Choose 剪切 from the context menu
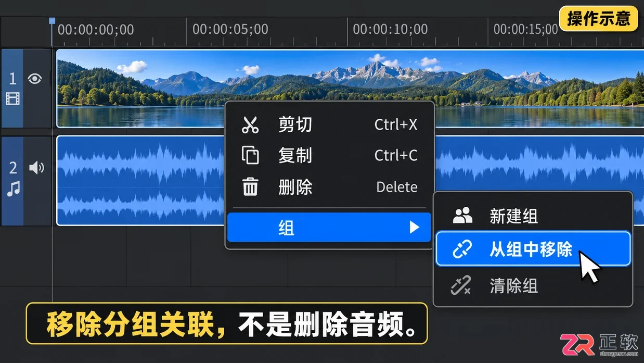 [329, 124]
